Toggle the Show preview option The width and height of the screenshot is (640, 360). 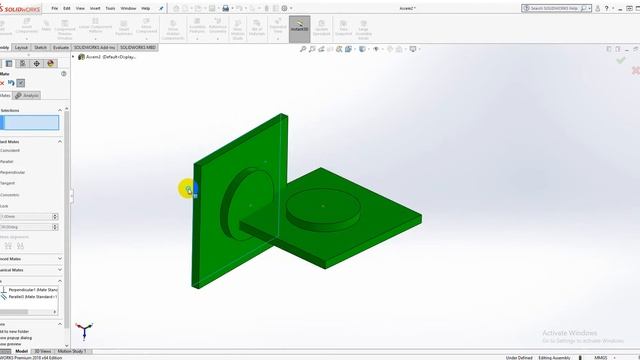[x=11, y=344]
